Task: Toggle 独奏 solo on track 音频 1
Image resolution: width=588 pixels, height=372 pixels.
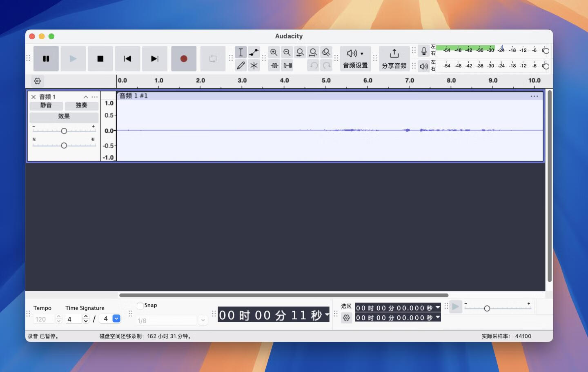Action: click(81, 105)
